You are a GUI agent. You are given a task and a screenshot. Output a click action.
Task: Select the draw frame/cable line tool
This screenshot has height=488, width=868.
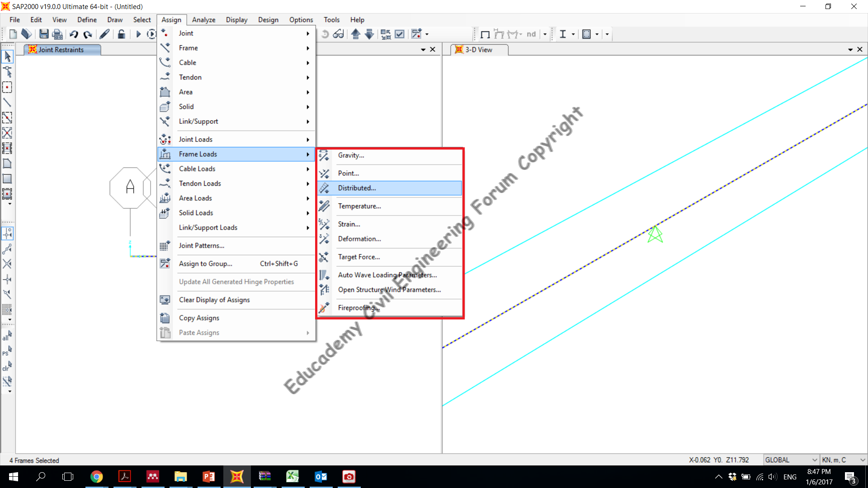pyautogui.click(x=7, y=103)
